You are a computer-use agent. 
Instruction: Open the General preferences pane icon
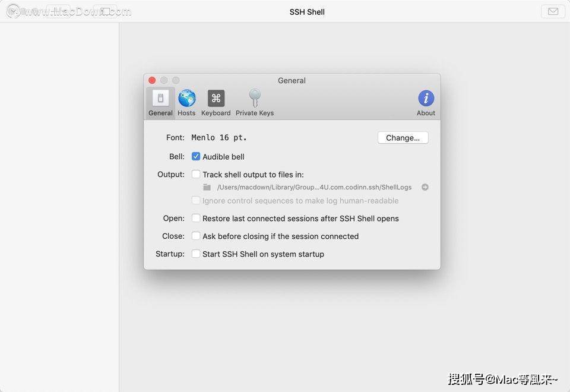click(160, 98)
